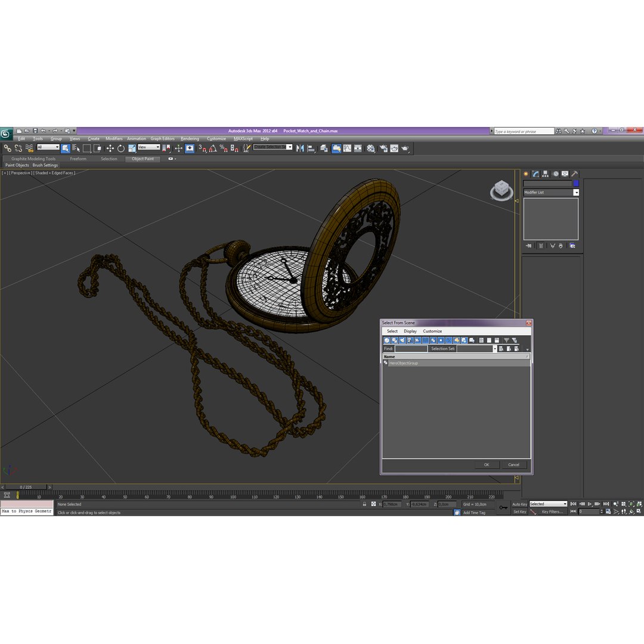Image resolution: width=644 pixels, height=644 pixels.
Task: Open the reference coordinate system 'View' dropdown
Action: click(148, 147)
